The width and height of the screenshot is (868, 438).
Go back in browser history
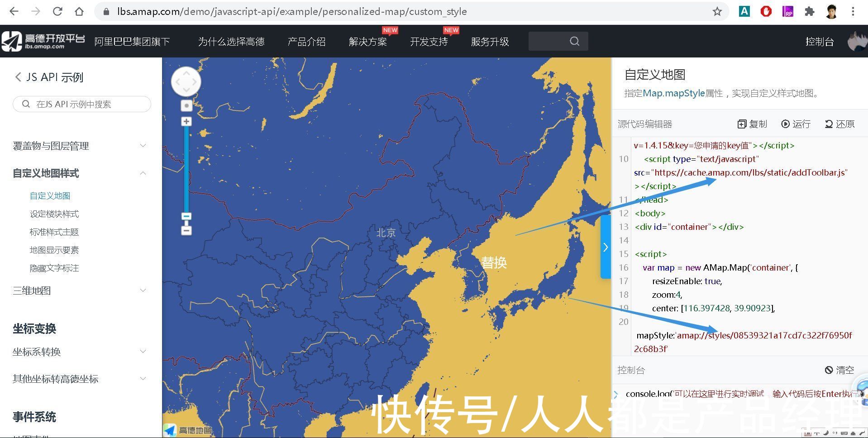point(14,12)
